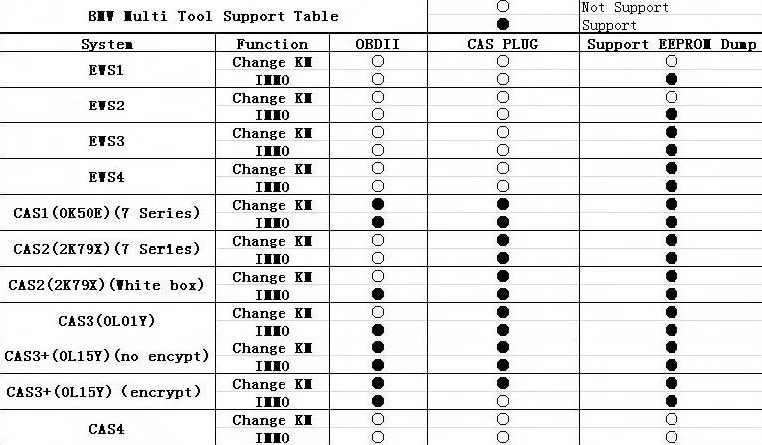The image size is (762, 445).
Task: Click the BMW Multi Tool Support Table title
Action: point(213,16)
